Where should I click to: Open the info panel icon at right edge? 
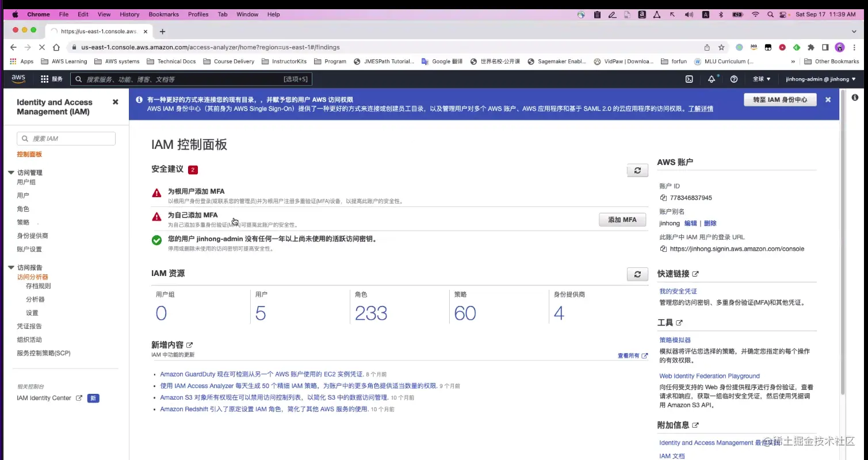click(x=855, y=98)
